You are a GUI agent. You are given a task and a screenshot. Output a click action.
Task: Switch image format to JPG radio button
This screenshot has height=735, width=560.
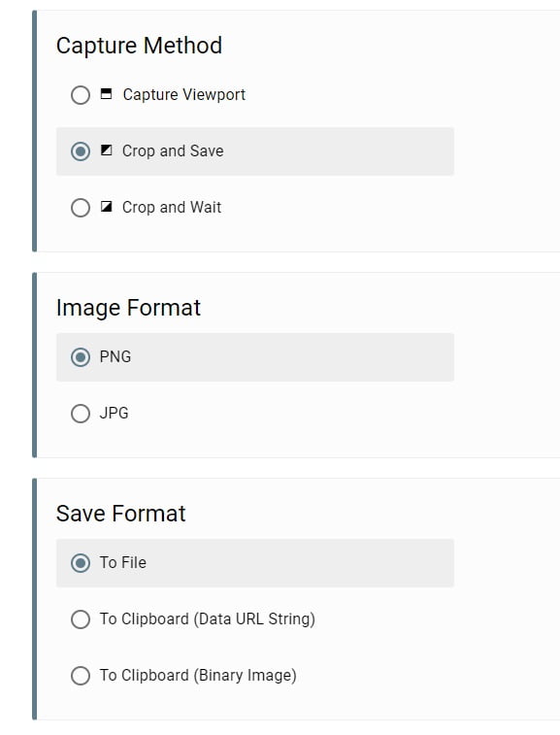(x=81, y=414)
